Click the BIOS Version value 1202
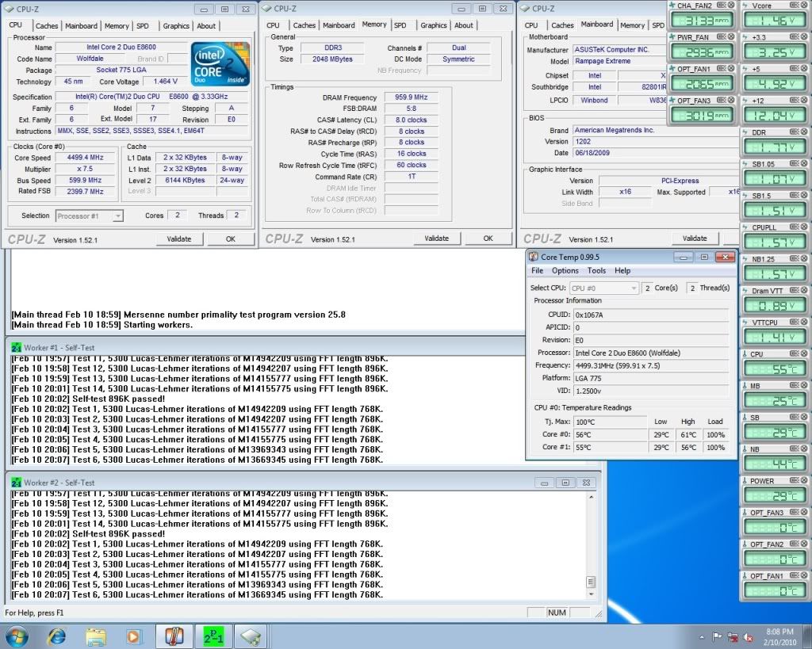The width and height of the screenshot is (812, 649). coord(656,142)
